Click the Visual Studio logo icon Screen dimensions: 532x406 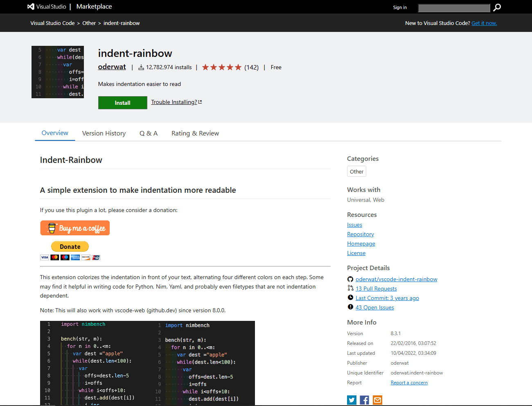(31, 7)
